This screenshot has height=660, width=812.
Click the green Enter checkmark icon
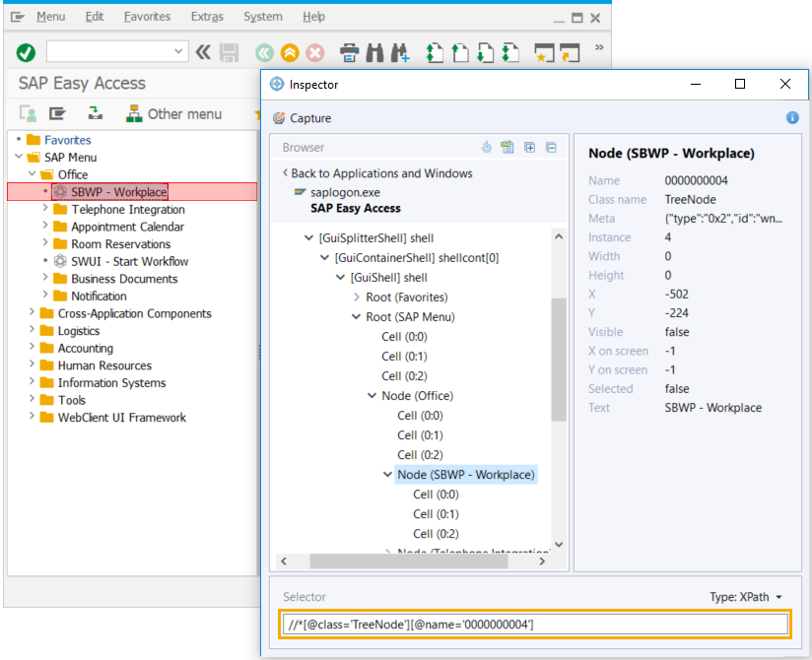(x=26, y=52)
